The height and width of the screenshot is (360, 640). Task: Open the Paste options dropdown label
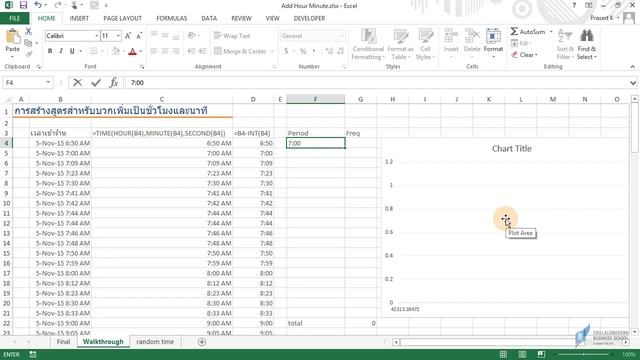coord(13,52)
